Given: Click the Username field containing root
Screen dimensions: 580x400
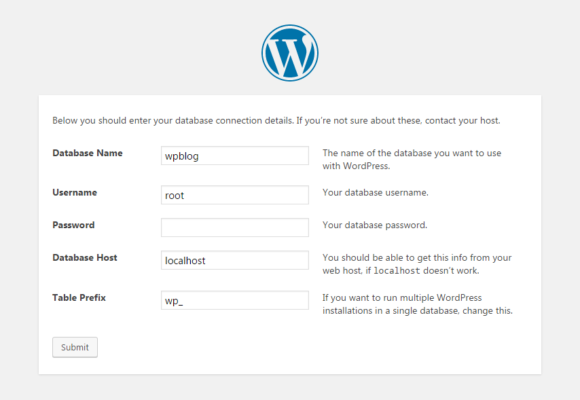Looking at the screenshot, I should pos(235,195).
